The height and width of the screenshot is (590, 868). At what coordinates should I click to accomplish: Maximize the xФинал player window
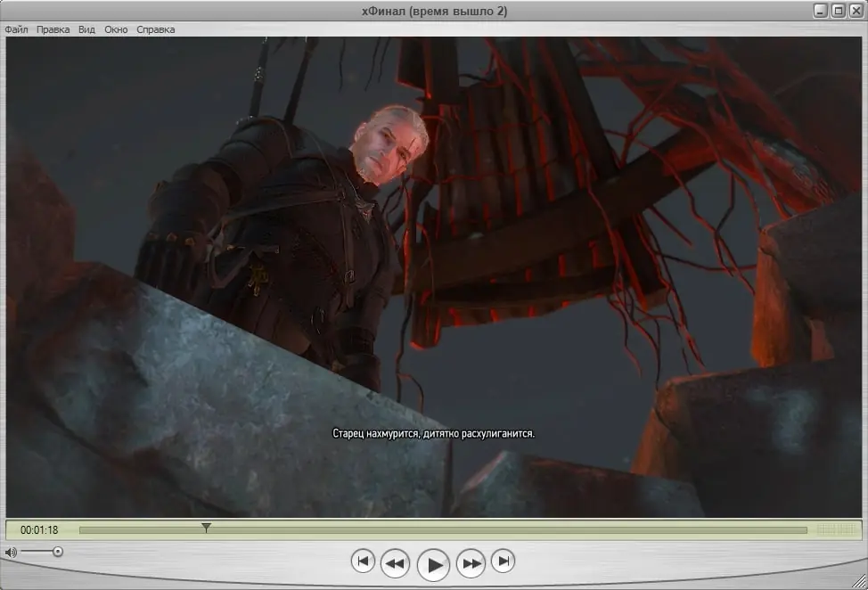click(838, 11)
